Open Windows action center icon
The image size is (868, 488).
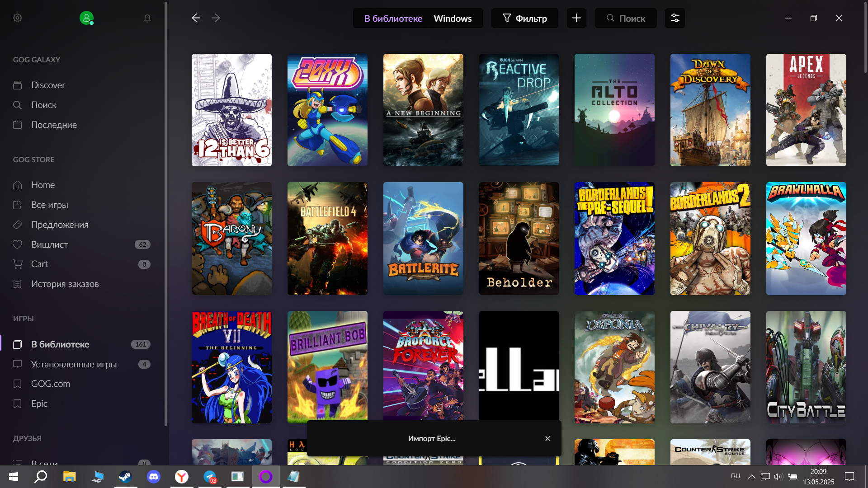pyautogui.click(x=849, y=477)
